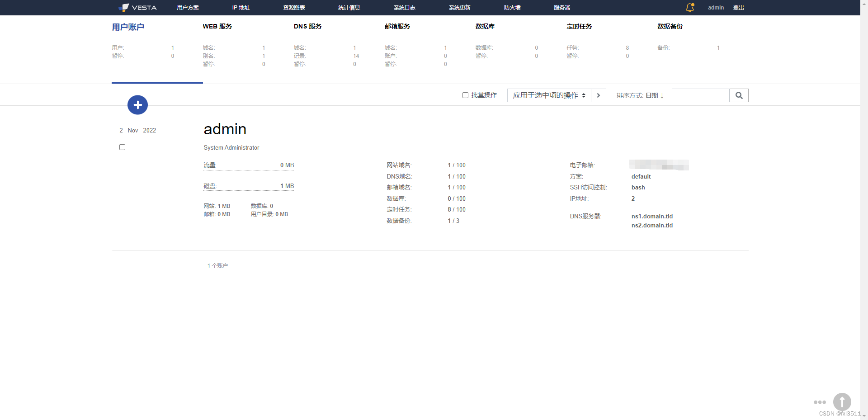
Task: Switch to 数据备份 tab
Action: [670, 26]
